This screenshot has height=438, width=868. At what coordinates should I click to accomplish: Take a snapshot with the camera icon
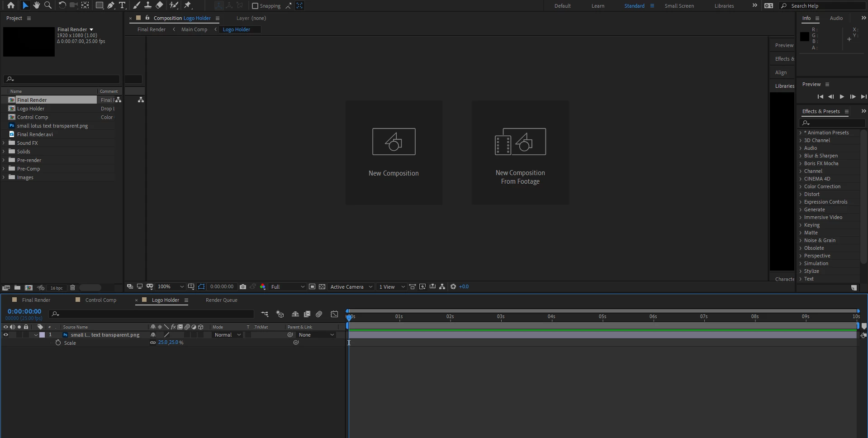click(243, 287)
